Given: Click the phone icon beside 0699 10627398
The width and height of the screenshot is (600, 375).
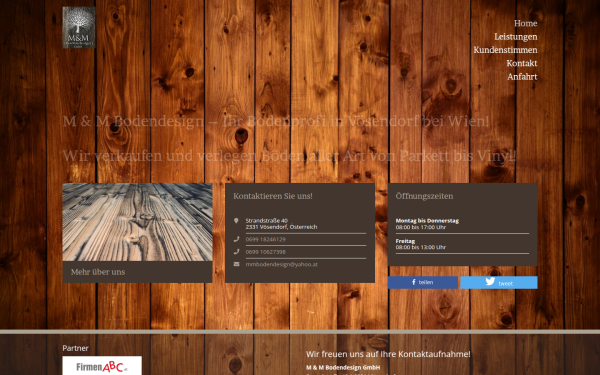Looking at the screenshot, I should click(x=236, y=252).
